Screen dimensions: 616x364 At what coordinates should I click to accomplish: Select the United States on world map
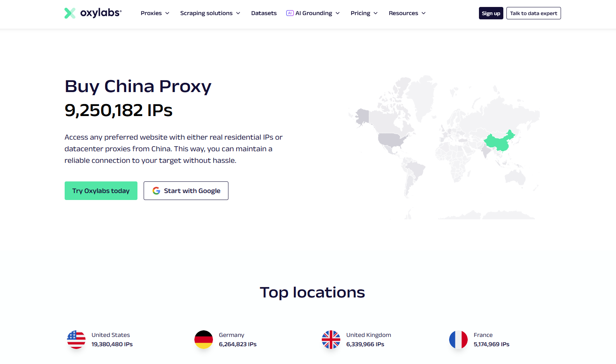(392, 140)
